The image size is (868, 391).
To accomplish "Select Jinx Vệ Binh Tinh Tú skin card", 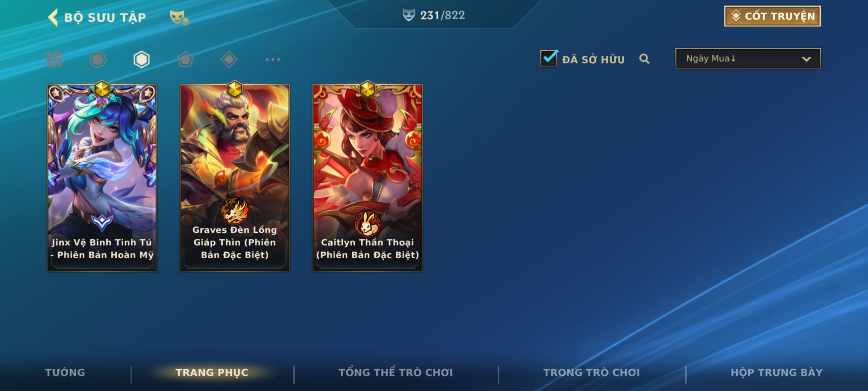I will coord(102,178).
